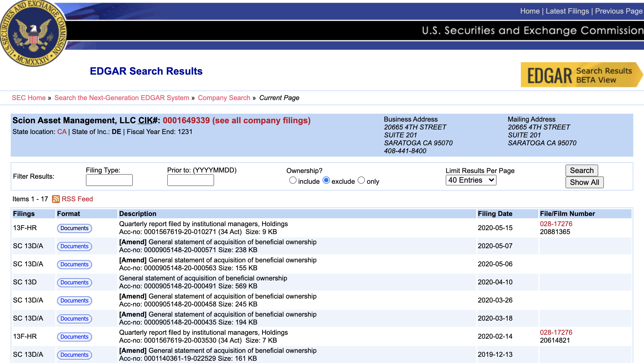Go to Previous Page link
Screen dimensions: 644x363
click(619, 11)
